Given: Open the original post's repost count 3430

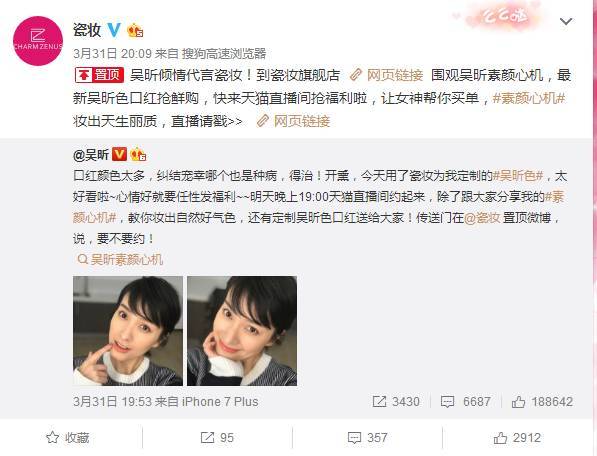Looking at the screenshot, I should [396, 402].
